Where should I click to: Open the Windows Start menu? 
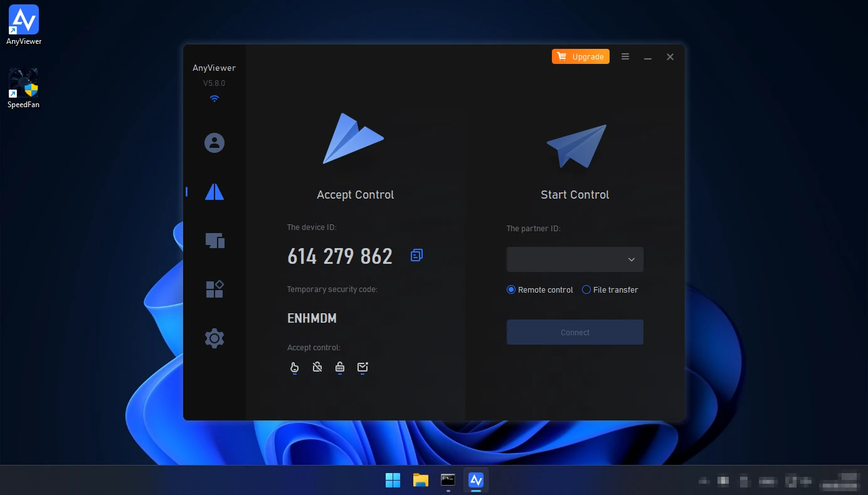click(x=393, y=481)
